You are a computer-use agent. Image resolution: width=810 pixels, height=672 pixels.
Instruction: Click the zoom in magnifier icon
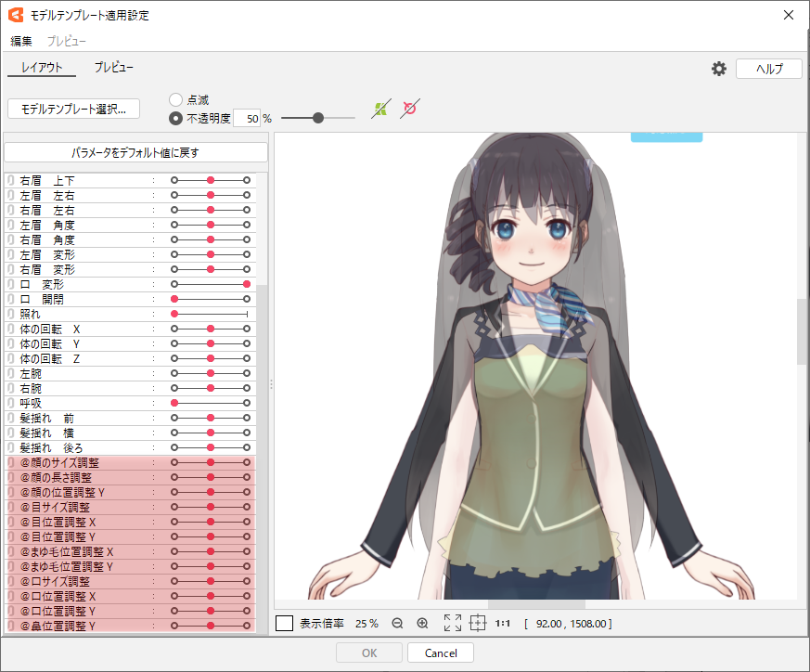click(x=422, y=624)
